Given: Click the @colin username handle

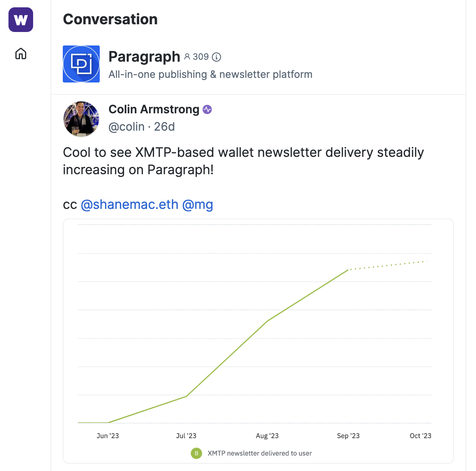Looking at the screenshot, I should click(126, 127).
